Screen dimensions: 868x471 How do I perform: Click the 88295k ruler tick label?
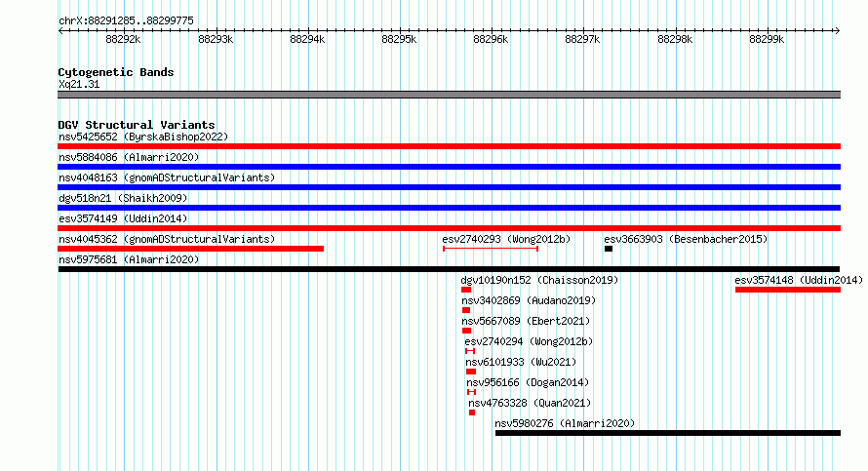(399, 39)
